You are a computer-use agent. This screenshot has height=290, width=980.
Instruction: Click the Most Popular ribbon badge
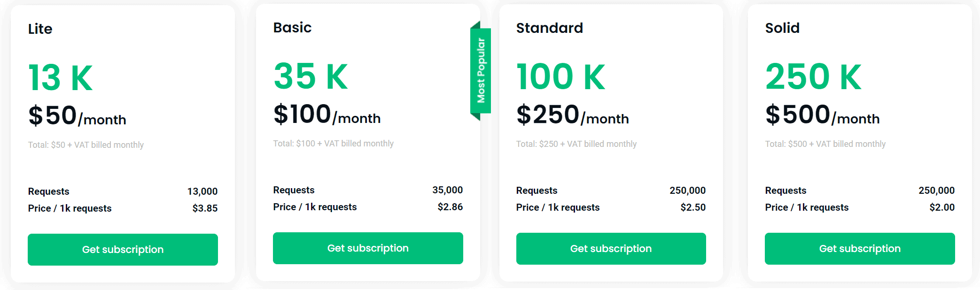481,70
